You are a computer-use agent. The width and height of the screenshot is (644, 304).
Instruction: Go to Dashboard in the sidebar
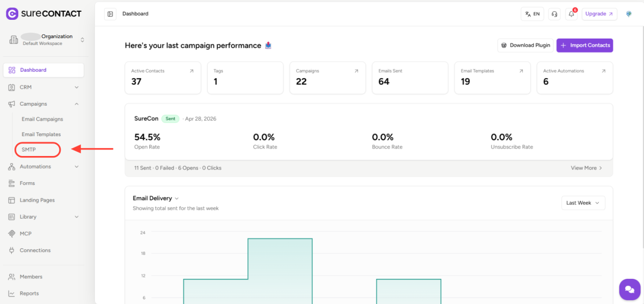[x=43, y=70]
